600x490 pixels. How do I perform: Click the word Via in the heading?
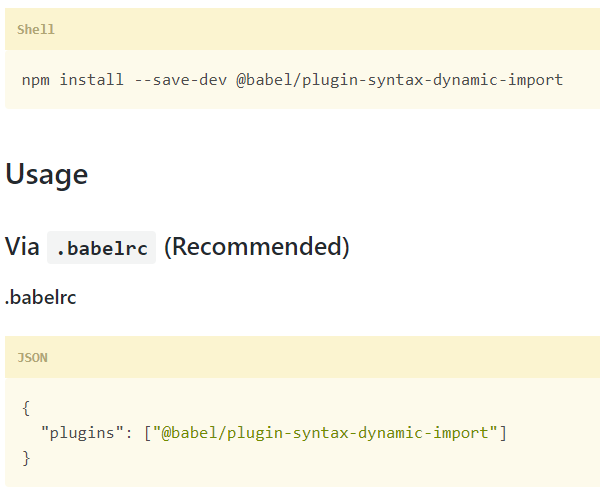pos(23,246)
